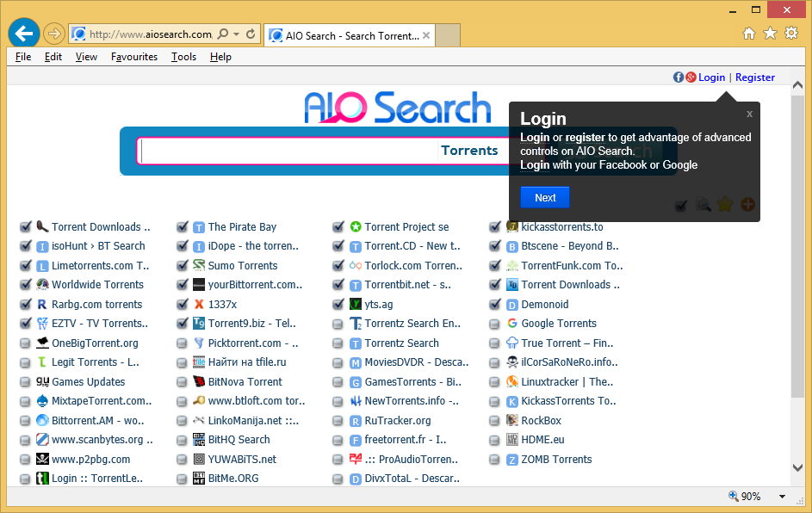This screenshot has width=812, height=513.
Task: Uncheck the Rarbg.com torrents checkbox
Action: (26, 305)
